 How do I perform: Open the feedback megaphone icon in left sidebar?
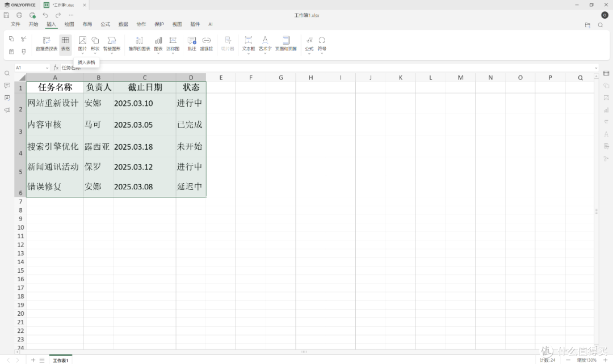pyautogui.click(x=7, y=110)
